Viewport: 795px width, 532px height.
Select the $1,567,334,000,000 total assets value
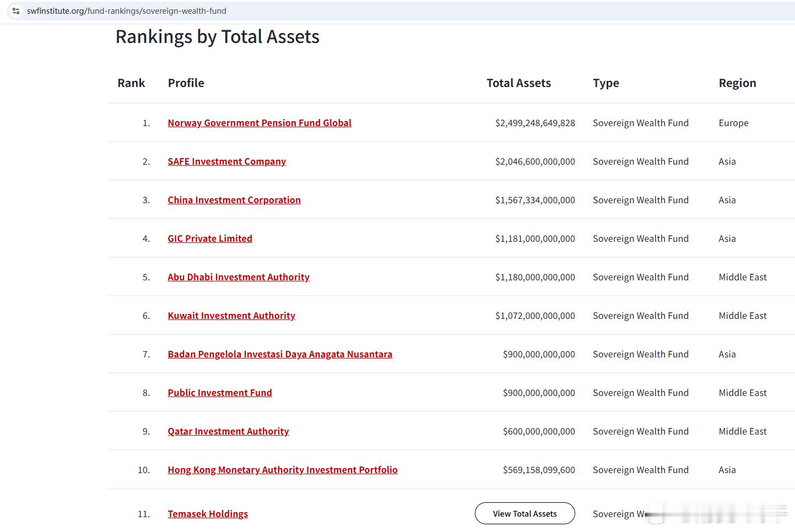pyautogui.click(x=535, y=200)
